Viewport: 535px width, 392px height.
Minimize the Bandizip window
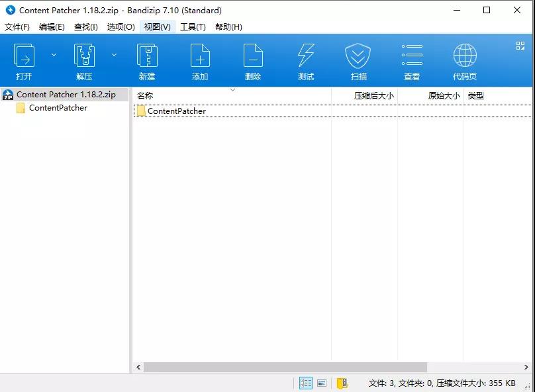click(456, 10)
